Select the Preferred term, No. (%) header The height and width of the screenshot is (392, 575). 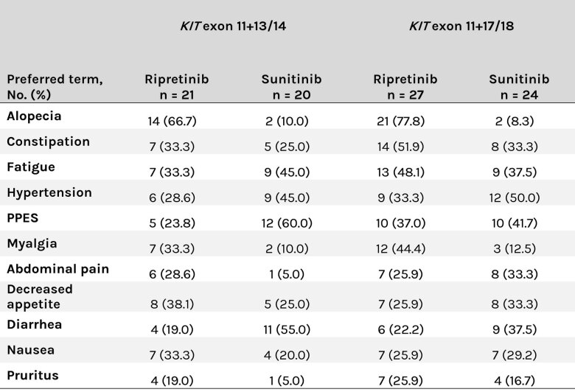click(x=55, y=87)
